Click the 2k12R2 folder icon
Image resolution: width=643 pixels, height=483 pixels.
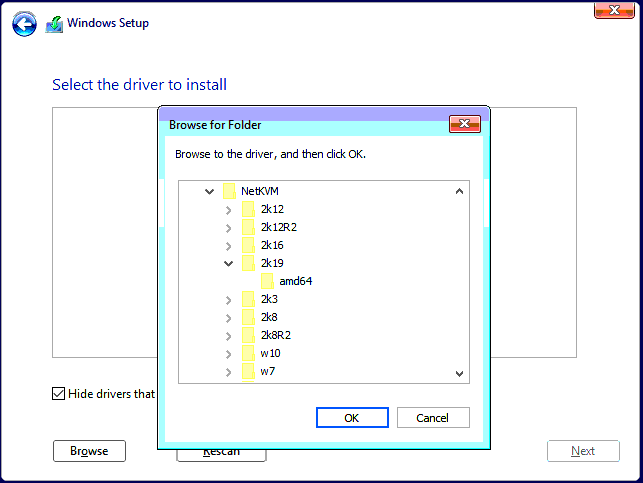tap(248, 227)
